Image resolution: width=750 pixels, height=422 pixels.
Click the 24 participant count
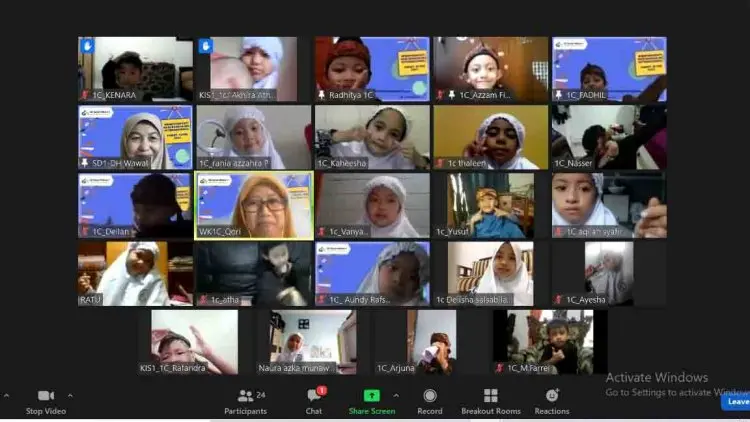tap(261, 395)
